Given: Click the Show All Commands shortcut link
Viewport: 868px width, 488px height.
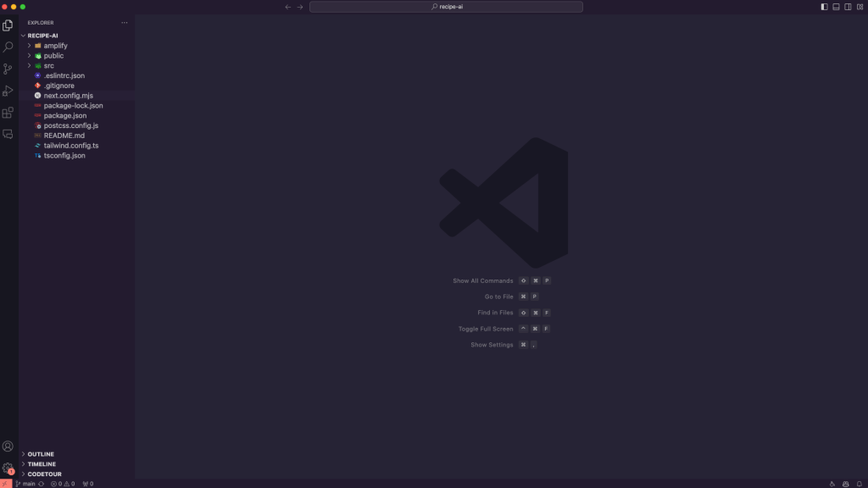Looking at the screenshot, I should [x=483, y=280].
